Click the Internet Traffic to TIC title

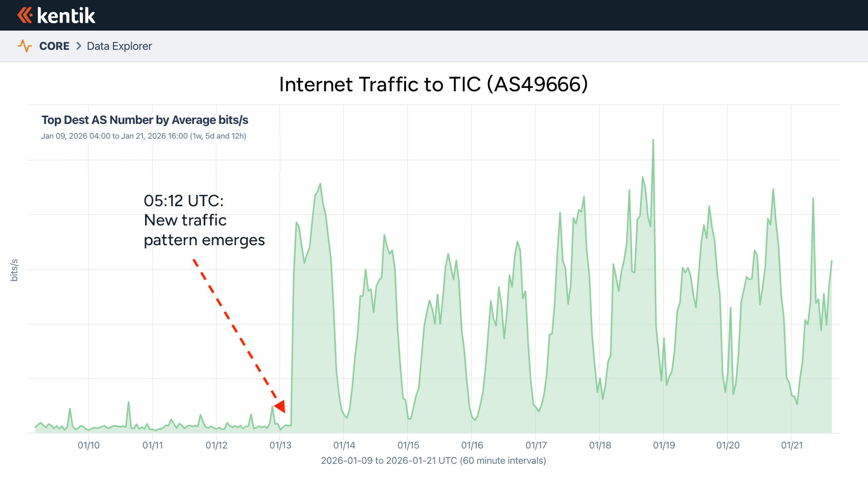[x=434, y=84]
